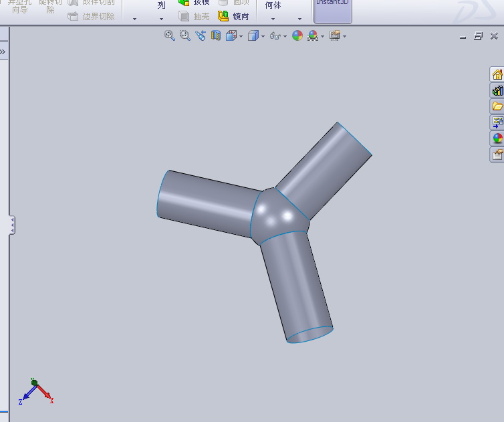
Task: Open the View Settings monitor icon
Action: pyautogui.click(x=335, y=35)
